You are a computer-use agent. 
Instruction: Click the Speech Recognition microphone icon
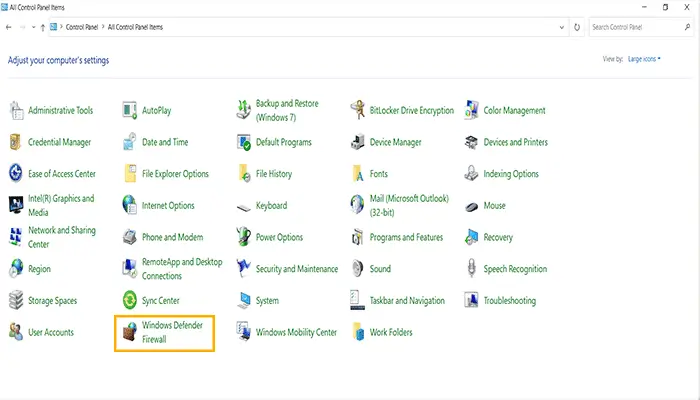pyautogui.click(x=472, y=269)
